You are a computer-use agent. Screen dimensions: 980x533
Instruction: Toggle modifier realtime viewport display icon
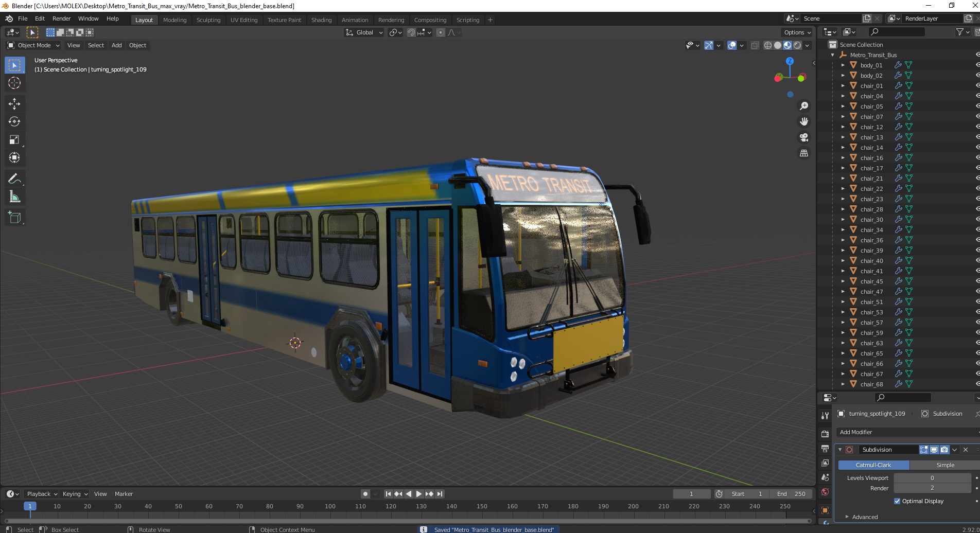(934, 450)
